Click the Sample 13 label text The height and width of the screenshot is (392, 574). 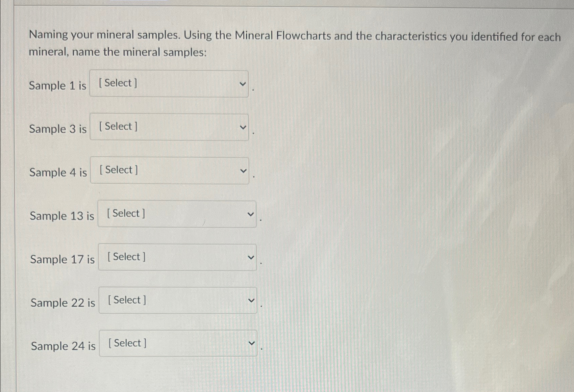pos(61,216)
